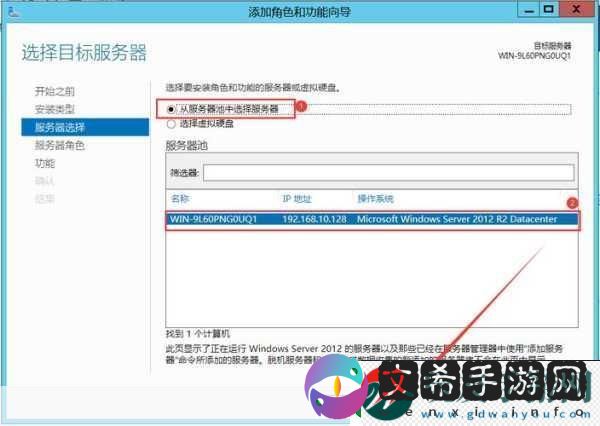Click the IP address 192.168.10.128 cell
This screenshot has height=426, width=600.
tap(314, 219)
